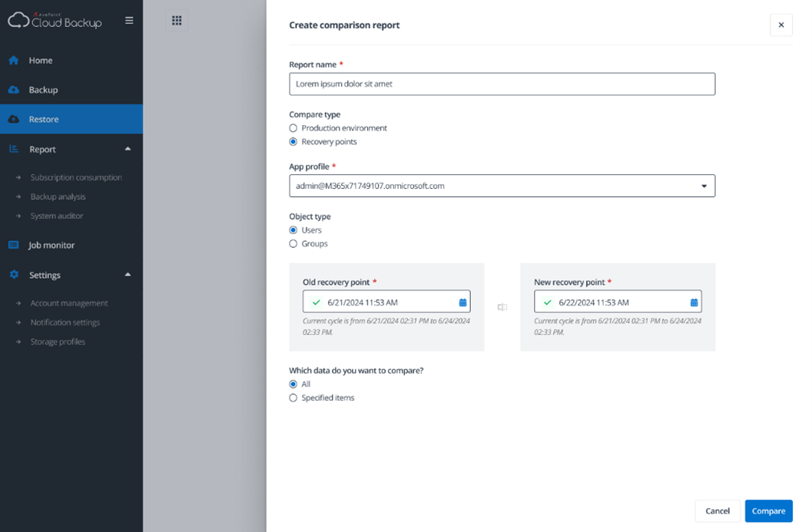Open Backup analysis report
Image resolution: width=812 pixels, height=532 pixels.
point(58,197)
